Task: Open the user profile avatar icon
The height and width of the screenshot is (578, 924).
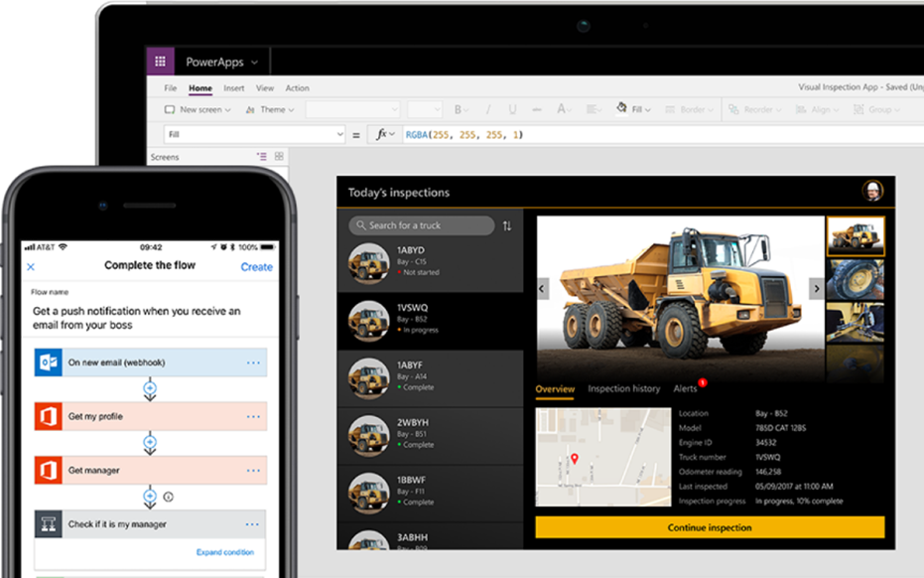Action: pyautogui.click(x=872, y=191)
